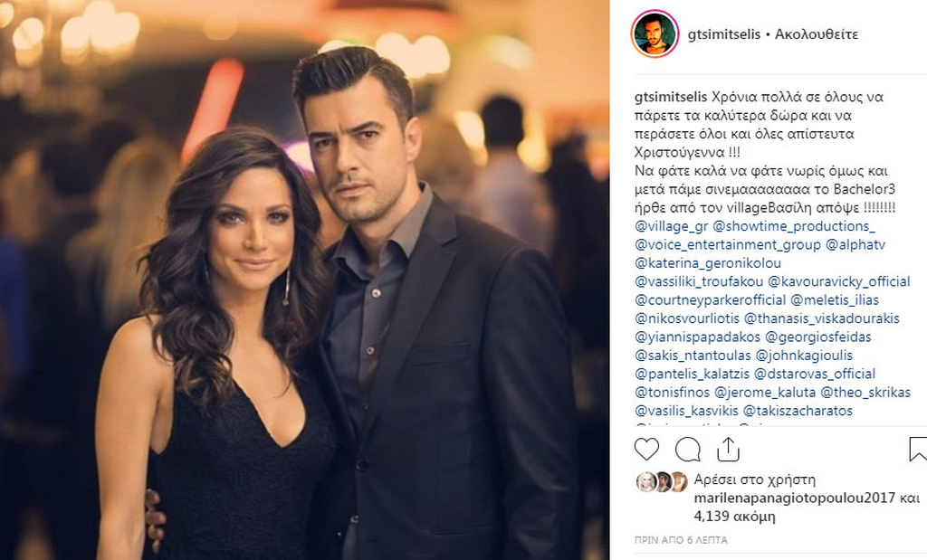This screenshot has width=927, height=560.
Task: Open the @village_gr mention
Action: pos(672,226)
